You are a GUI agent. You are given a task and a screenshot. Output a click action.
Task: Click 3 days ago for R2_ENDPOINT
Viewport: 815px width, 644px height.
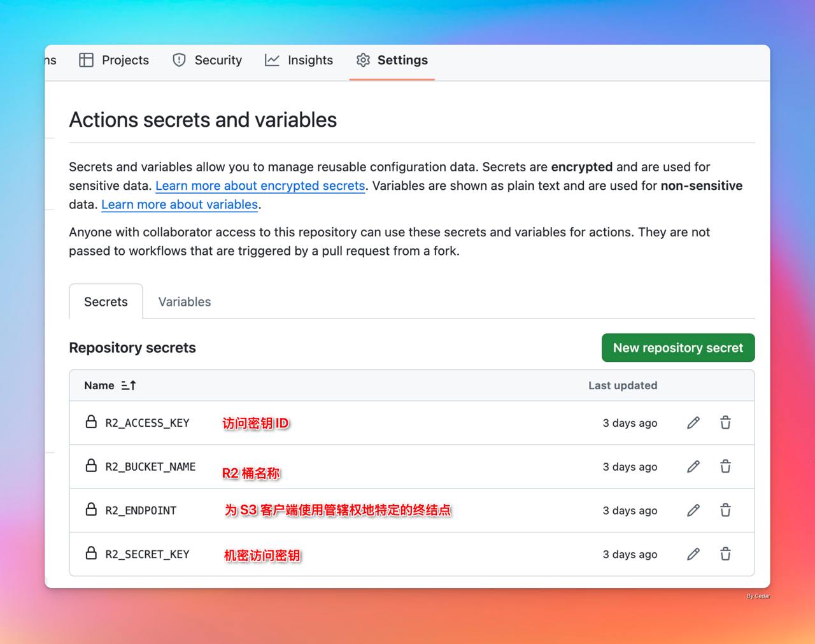pyautogui.click(x=630, y=510)
